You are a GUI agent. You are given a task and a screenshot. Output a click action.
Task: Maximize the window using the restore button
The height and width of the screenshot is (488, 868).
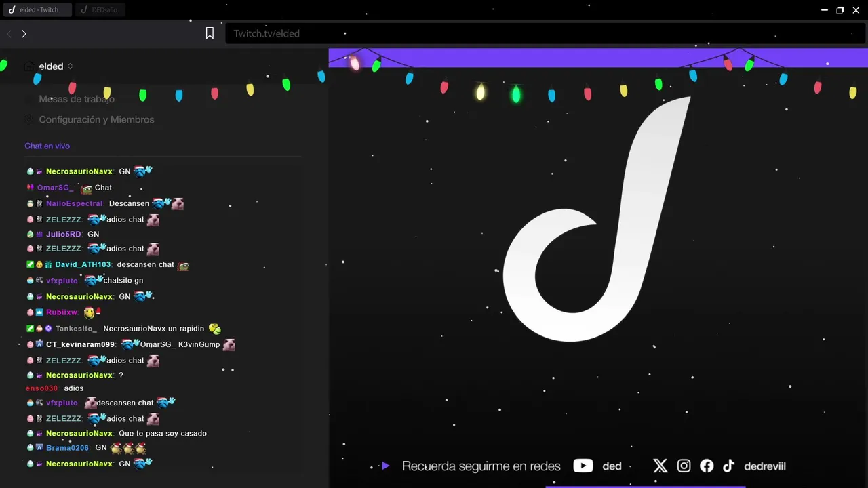[840, 10]
